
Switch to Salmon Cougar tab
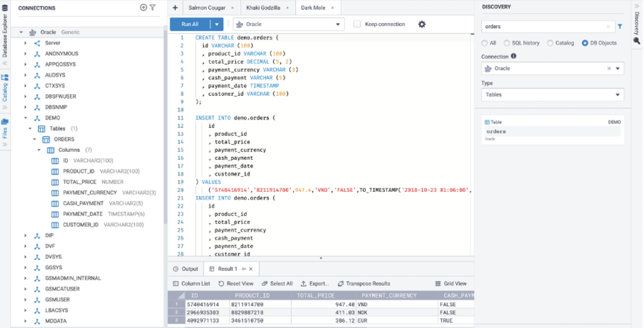point(208,8)
